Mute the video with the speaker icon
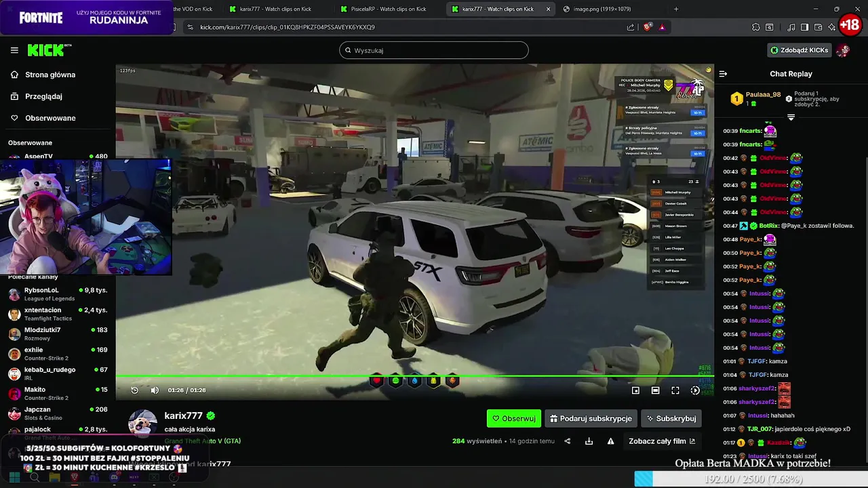Viewport: 868px width, 488px height. tap(155, 390)
